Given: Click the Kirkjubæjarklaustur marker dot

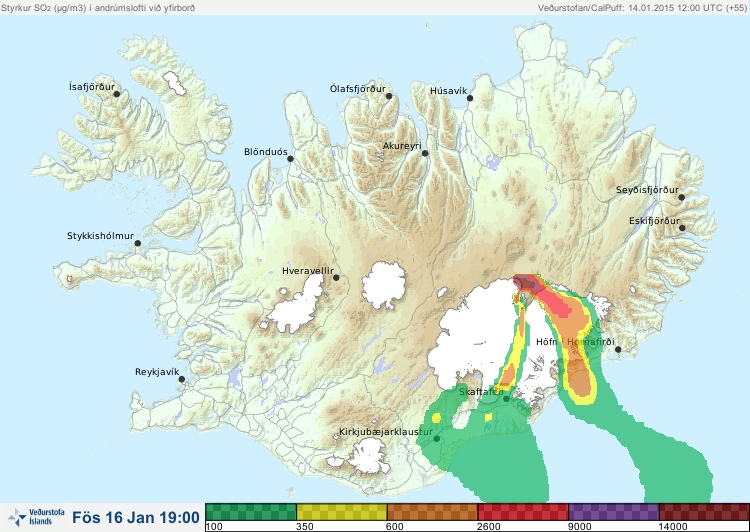Looking at the screenshot, I should [437, 439].
